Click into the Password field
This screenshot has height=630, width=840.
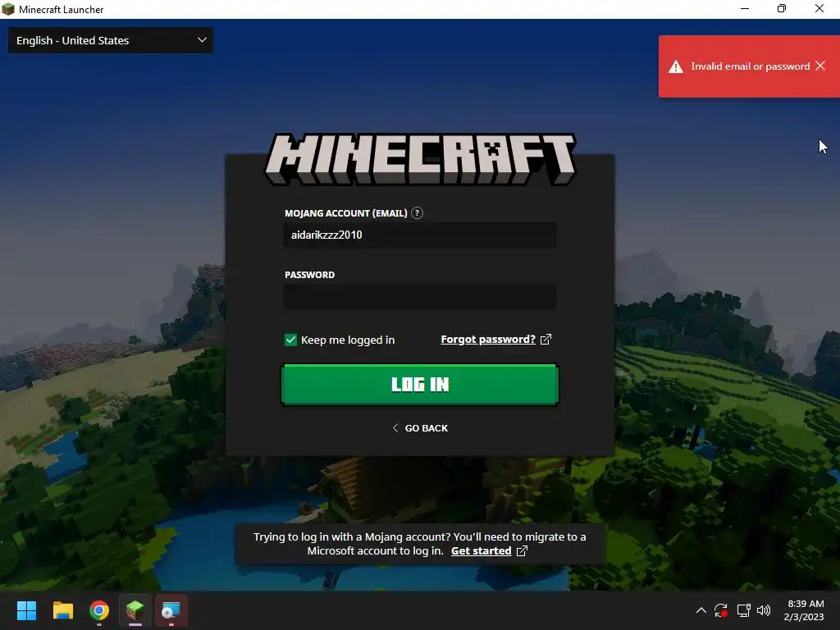pos(420,297)
